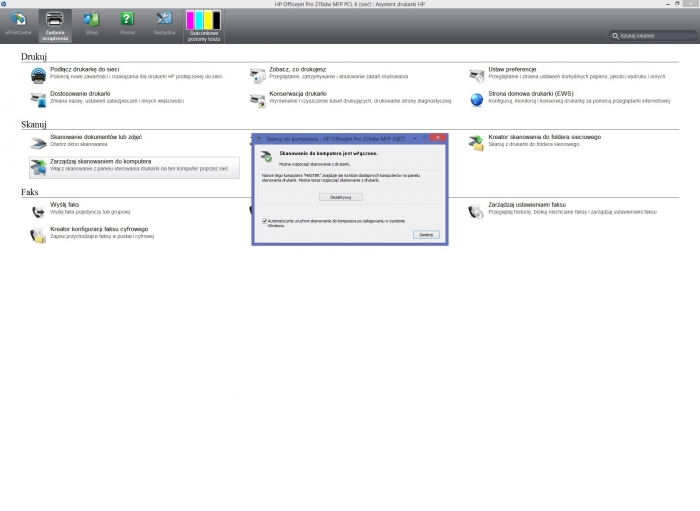Click the Kreator skanowania do foldera sieciowego icon
700x511 pixels.
pyautogui.click(x=476, y=143)
